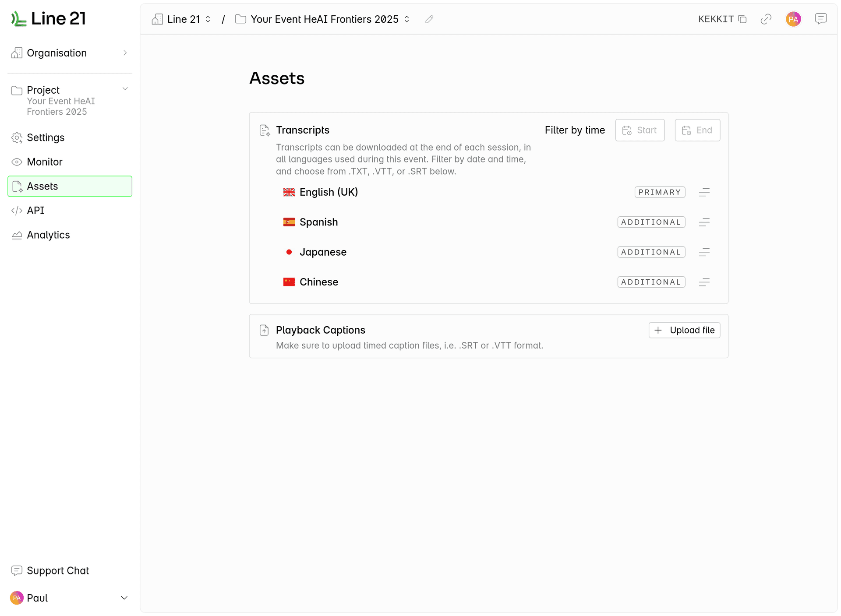841x616 pixels.
Task: Click the Chinese flag icon
Action: coord(289,282)
